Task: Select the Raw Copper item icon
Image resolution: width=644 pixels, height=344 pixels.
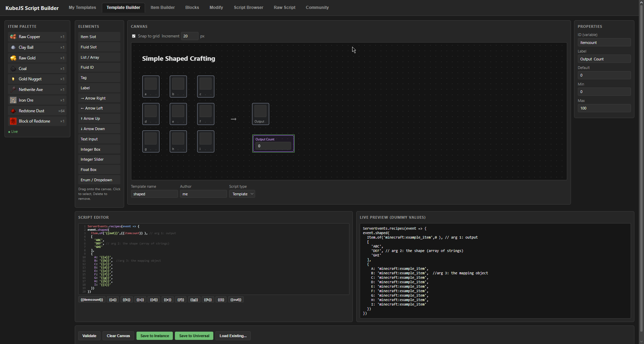Action: click(13, 37)
